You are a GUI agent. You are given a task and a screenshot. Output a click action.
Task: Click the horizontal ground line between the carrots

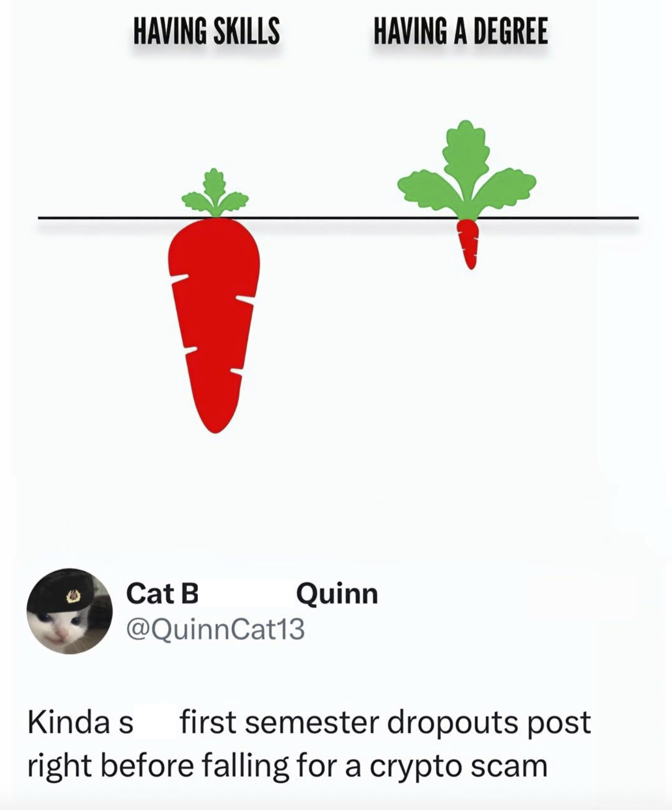(341, 218)
